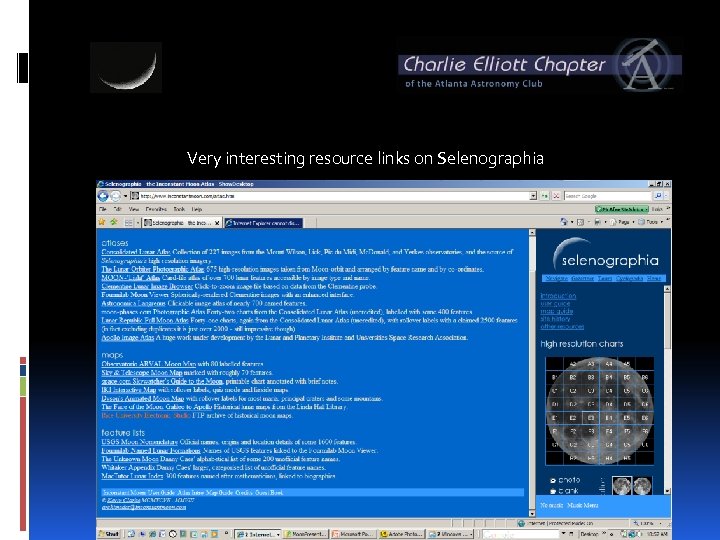The height and width of the screenshot is (540, 720).
Task: Open the MacTutor Lunar Index link
Action: tap(132, 476)
